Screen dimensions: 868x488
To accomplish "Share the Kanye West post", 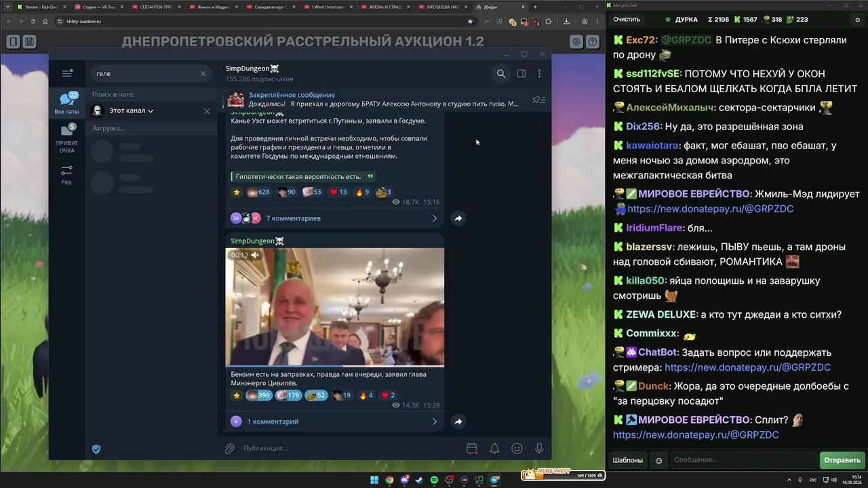I will pyautogui.click(x=458, y=218).
